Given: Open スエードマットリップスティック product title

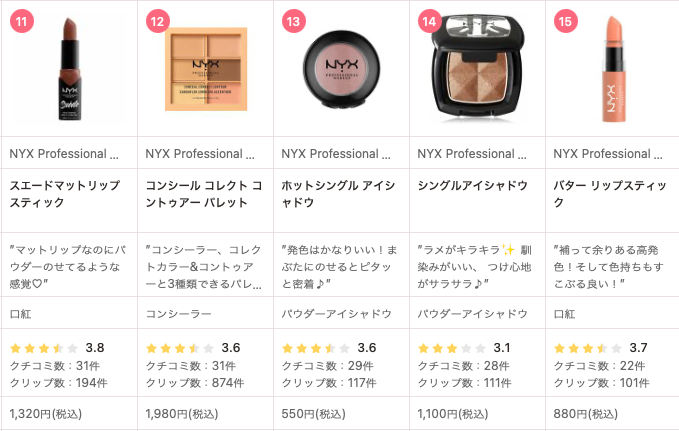Looking at the screenshot, I should click(65, 194).
